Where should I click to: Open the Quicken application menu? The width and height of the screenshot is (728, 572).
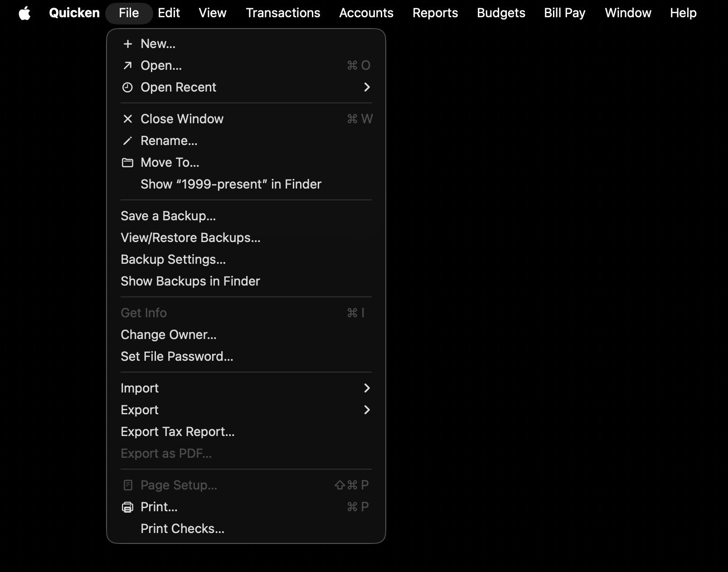point(74,13)
